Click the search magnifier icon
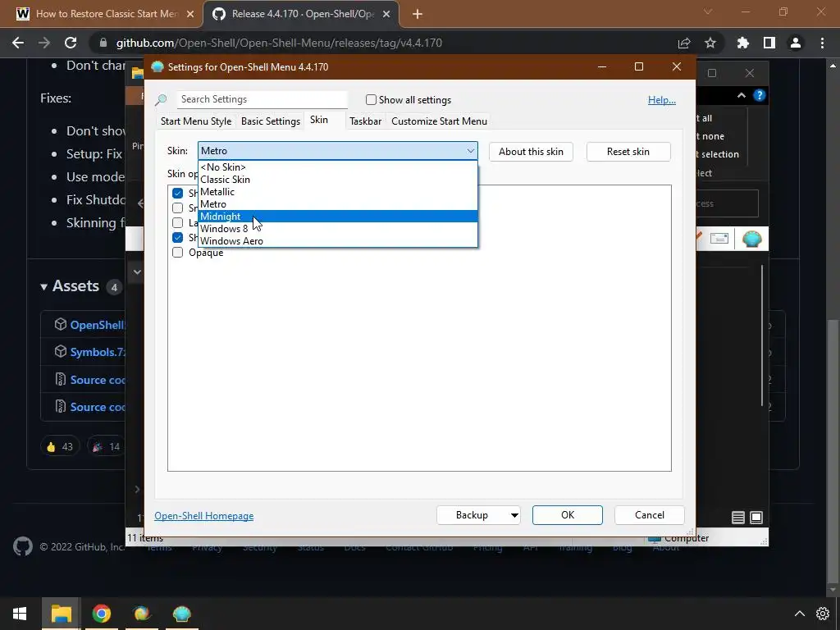840x630 pixels. (x=161, y=99)
